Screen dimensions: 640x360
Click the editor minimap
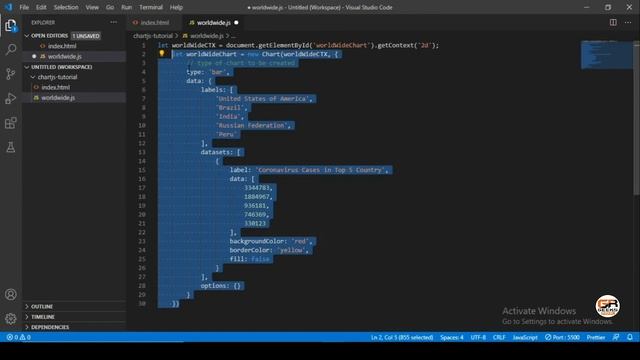(x=607, y=55)
